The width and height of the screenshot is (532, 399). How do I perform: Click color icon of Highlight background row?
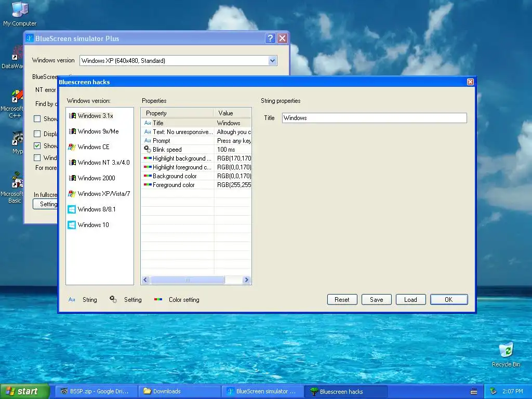pos(148,158)
